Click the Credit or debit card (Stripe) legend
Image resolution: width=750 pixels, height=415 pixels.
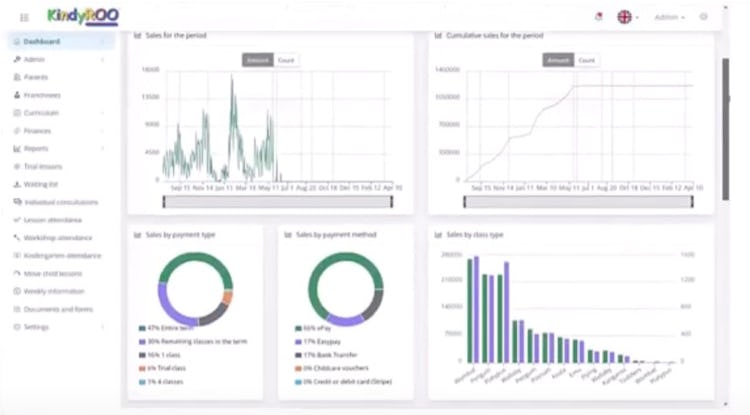pos(343,382)
